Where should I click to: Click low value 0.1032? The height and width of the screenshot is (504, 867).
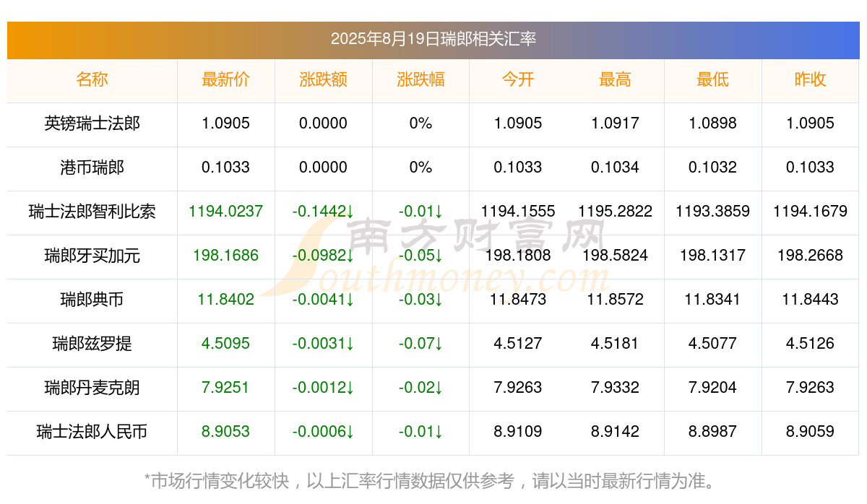coord(712,168)
